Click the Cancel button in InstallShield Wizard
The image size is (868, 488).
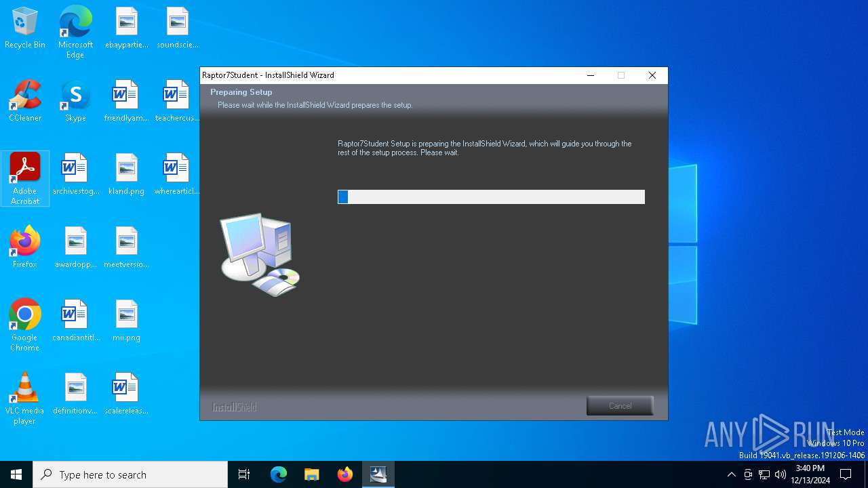click(x=620, y=406)
